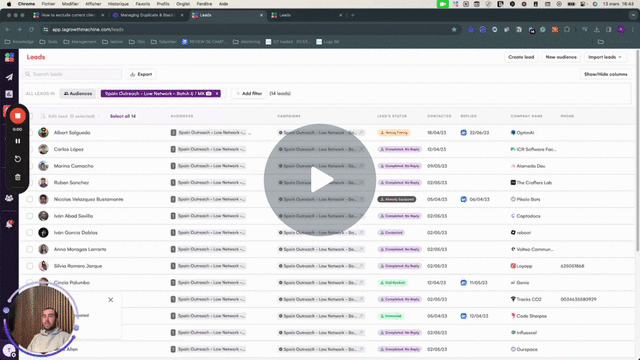640x360 pixels.
Task: Tick the checkbox for Ivan Garcia Doblas
Action: coord(30,233)
